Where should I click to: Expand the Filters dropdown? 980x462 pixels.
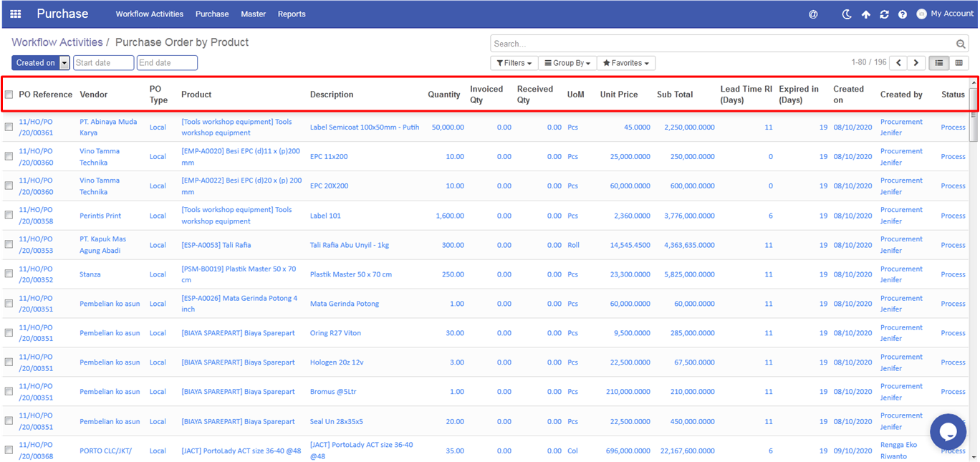pyautogui.click(x=513, y=63)
